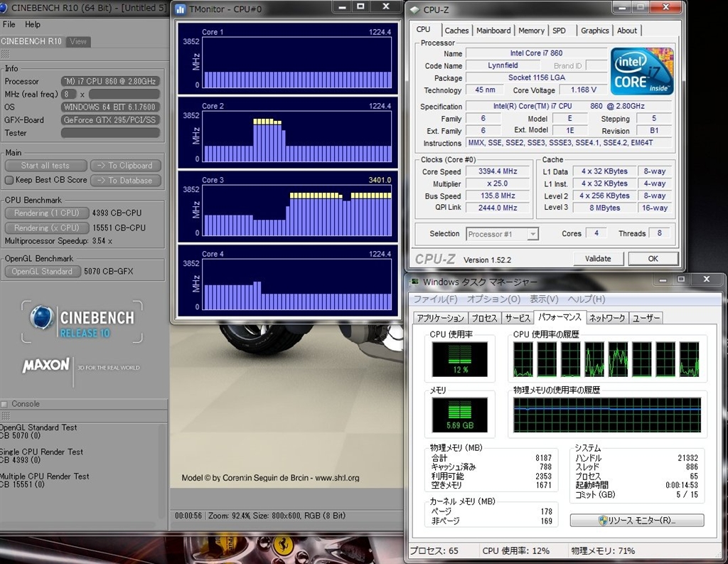
Task: Toggle the Console checkbox
Action: point(4,404)
